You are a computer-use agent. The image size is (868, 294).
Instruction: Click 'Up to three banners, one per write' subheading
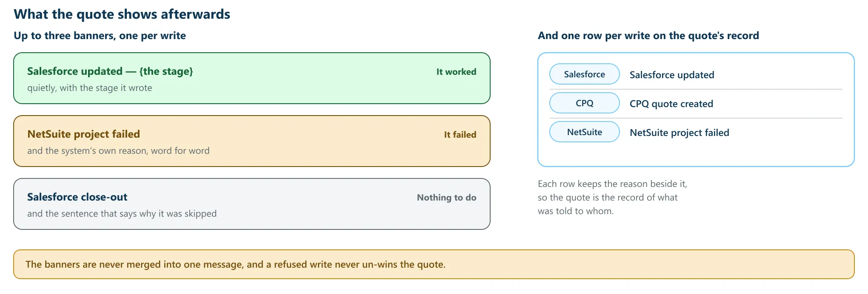point(100,36)
